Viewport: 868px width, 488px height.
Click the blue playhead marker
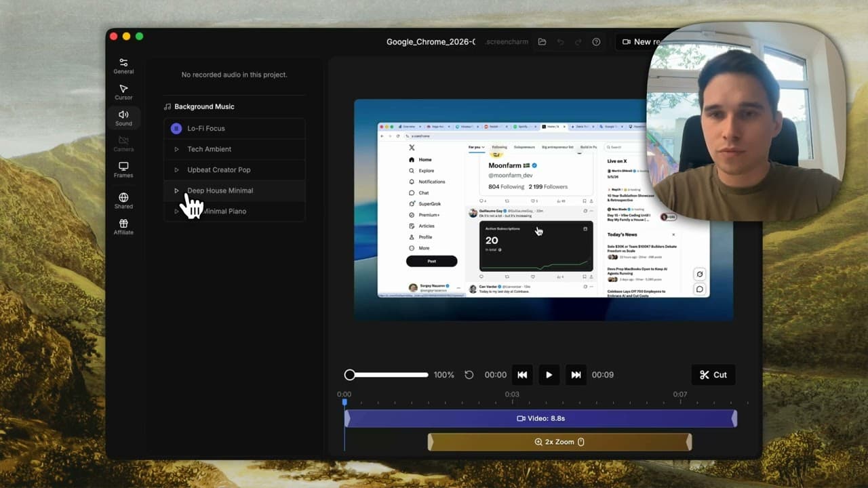pos(344,403)
